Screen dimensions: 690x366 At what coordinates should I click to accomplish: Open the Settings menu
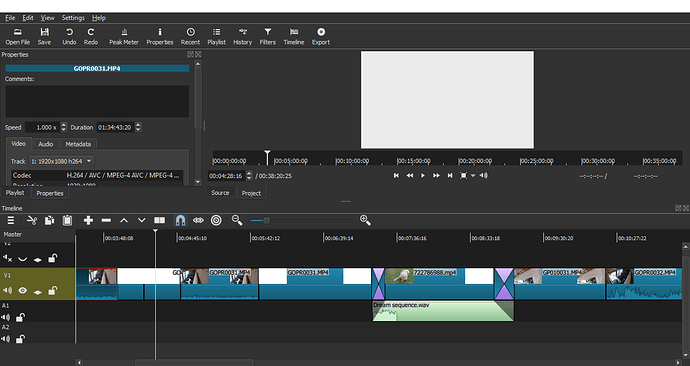[x=73, y=18]
